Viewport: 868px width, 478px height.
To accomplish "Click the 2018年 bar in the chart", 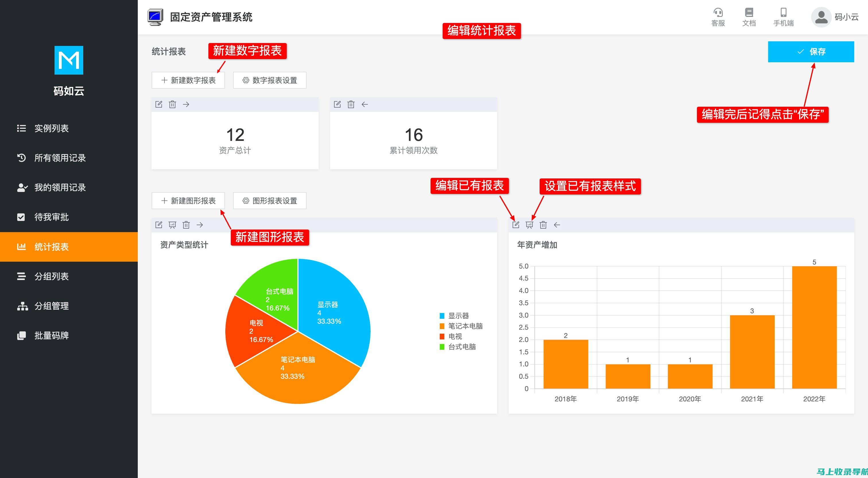I will point(566,364).
